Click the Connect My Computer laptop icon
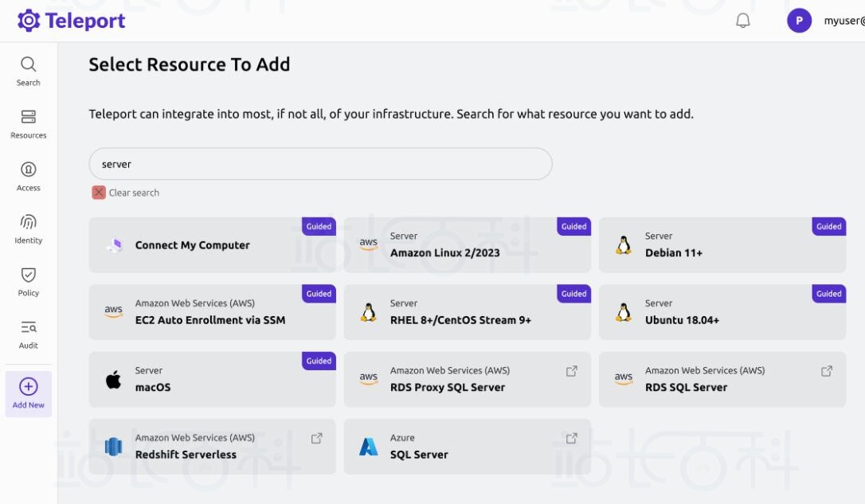Image resolution: width=865 pixels, height=504 pixels. point(114,244)
